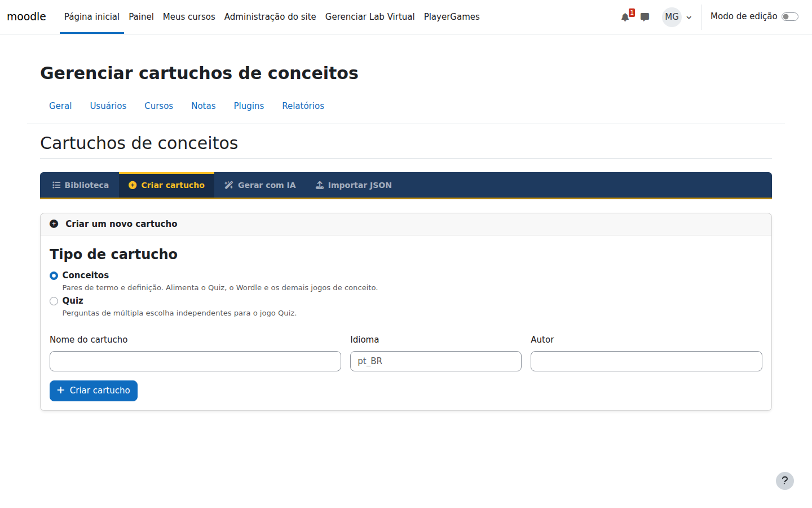The height and width of the screenshot is (508, 812).
Task: Go to Gerenciar Lab Virtual
Action: (370, 17)
